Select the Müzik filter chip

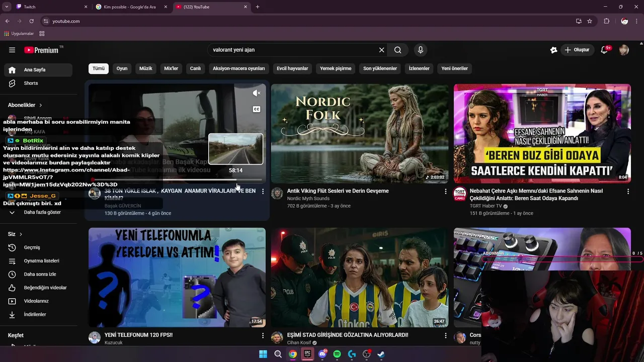click(x=146, y=68)
